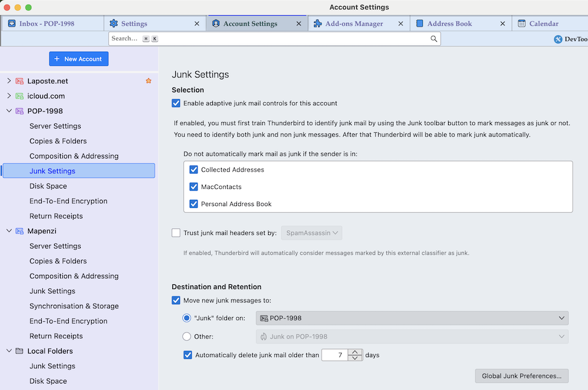Image resolution: width=588 pixels, height=390 pixels.
Task: Click the New Account button
Action: click(x=79, y=59)
